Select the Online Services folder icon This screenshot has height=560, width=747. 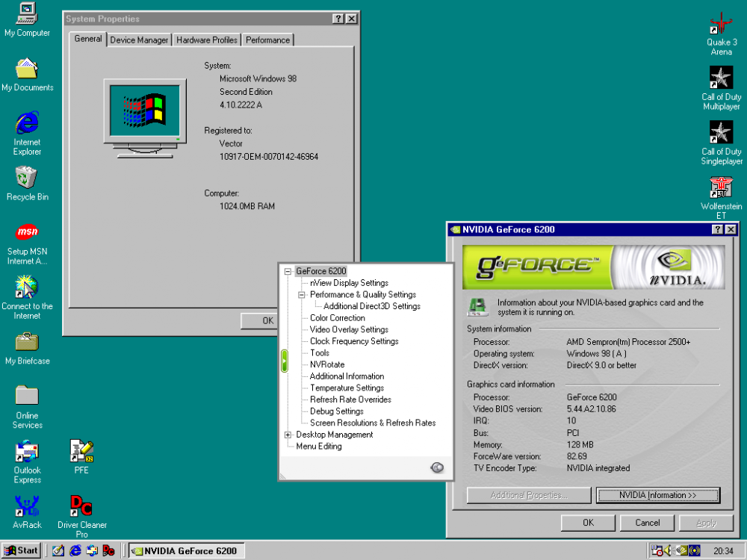[27, 407]
